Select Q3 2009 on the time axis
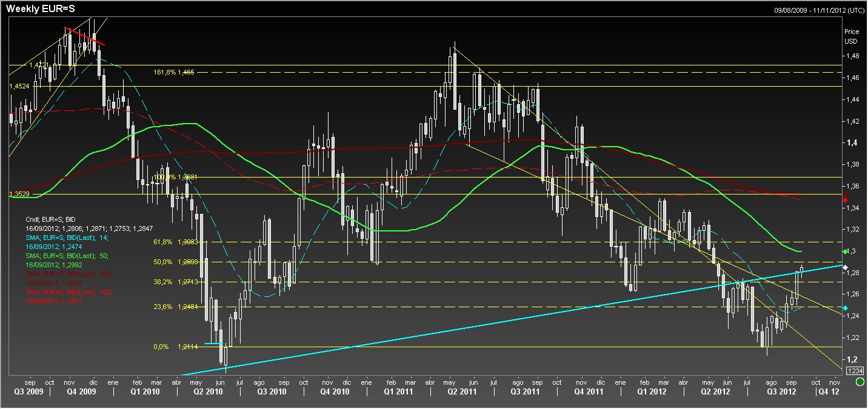This screenshot has height=409, width=868. [27, 392]
